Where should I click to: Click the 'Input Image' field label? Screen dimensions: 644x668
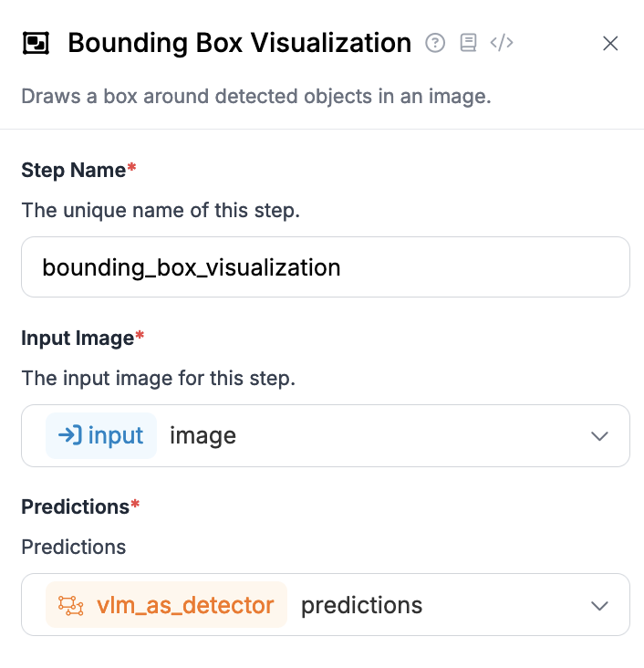coord(78,339)
